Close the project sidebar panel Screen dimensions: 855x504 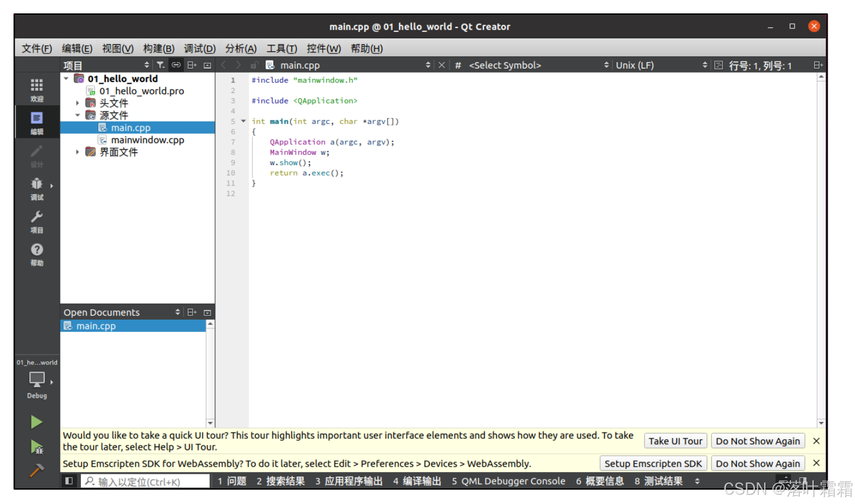point(207,65)
